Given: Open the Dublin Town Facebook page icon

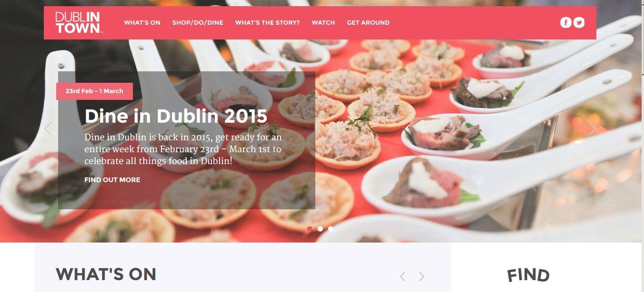Looking at the screenshot, I should tap(565, 22).
